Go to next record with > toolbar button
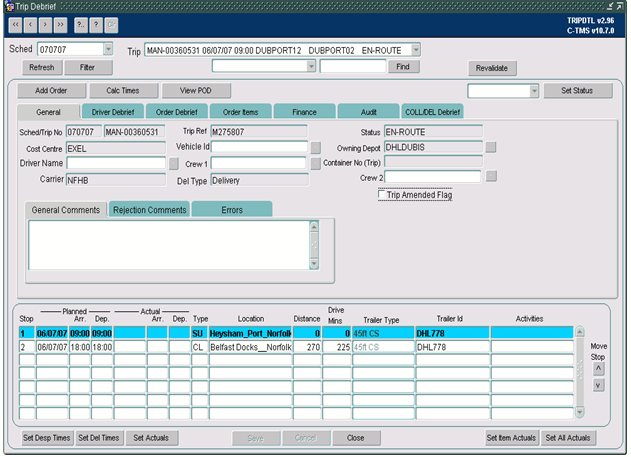Image resolution: width=631 pixels, height=457 pixels. tap(45, 25)
